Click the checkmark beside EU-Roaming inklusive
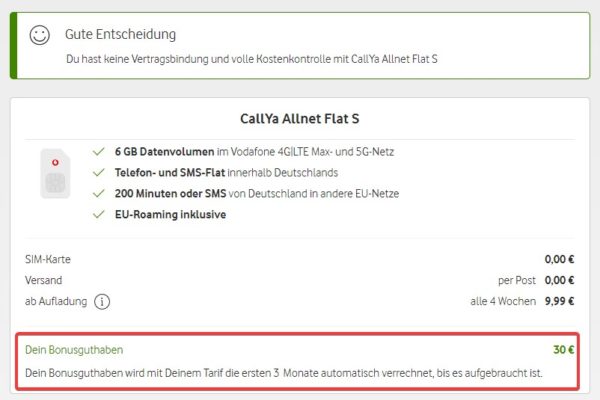Screen dimensions: 600x400 point(98,214)
